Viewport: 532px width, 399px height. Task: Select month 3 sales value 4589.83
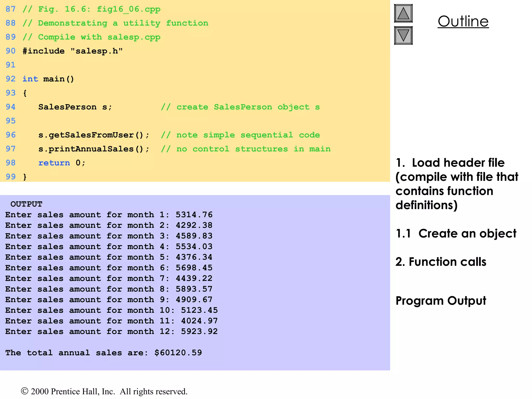(194, 236)
